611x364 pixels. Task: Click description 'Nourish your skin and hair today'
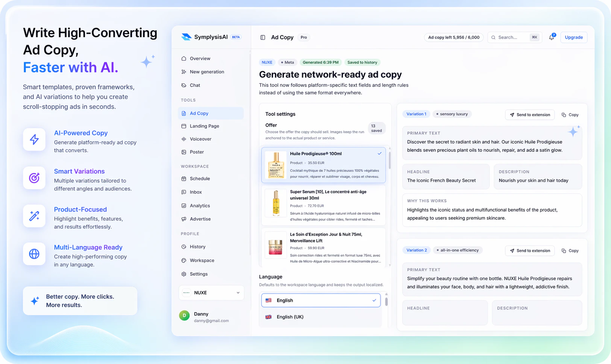click(x=534, y=180)
